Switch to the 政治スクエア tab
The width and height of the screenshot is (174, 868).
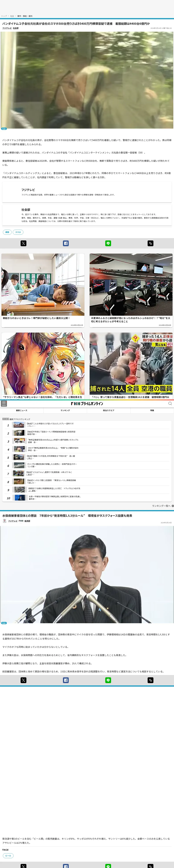click(109, 410)
